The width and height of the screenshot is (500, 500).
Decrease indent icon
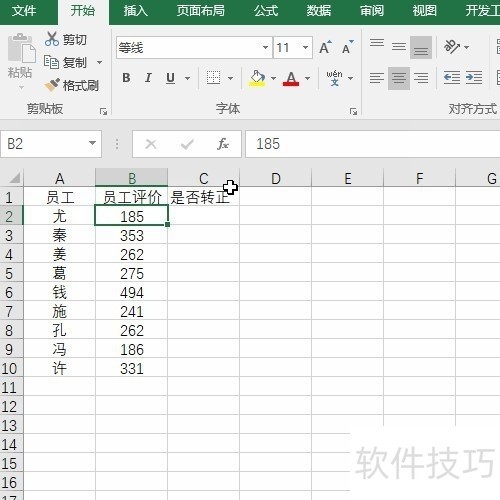452,78
